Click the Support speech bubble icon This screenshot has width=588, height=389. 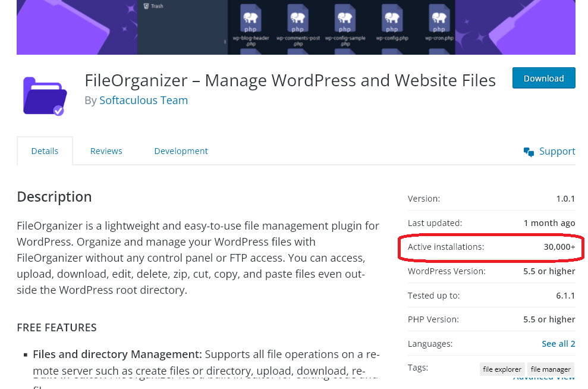(528, 150)
